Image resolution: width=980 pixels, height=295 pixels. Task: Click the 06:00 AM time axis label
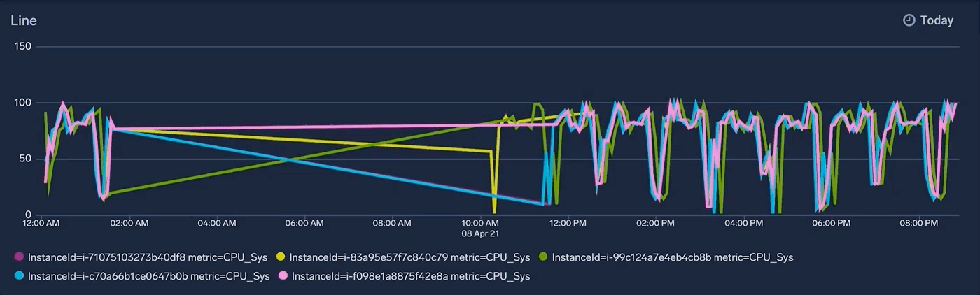point(304,223)
